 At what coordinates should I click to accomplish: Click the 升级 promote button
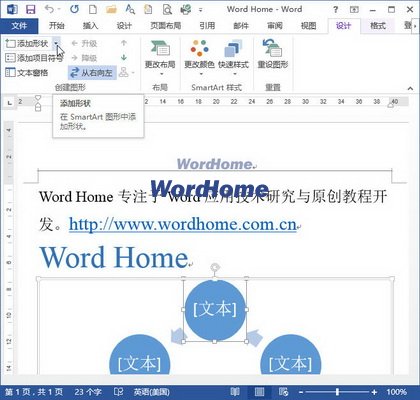[85, 43]
